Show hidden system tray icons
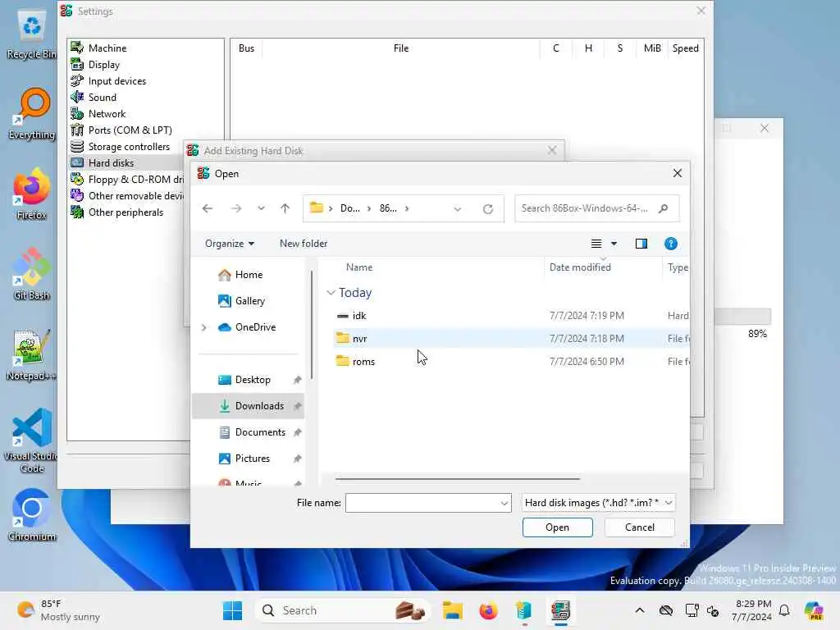 point(640,610)
